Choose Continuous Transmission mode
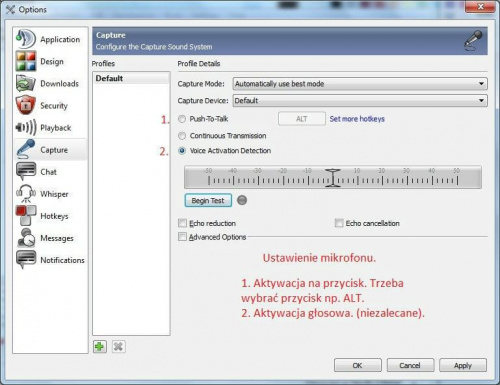Image resolution: width=500 pixels, height=385 pixels. 182,136
